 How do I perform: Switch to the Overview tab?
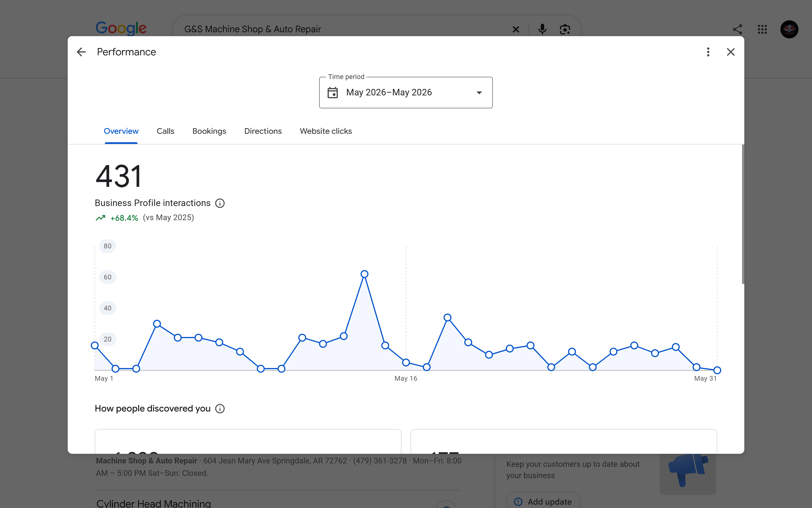click(x=121, y=131)
